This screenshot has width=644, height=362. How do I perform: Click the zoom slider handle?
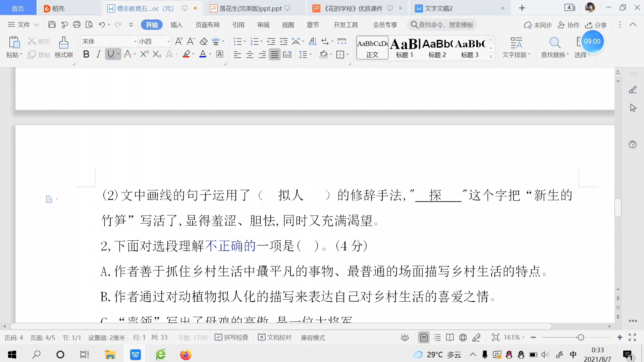[x=581, y=338]
